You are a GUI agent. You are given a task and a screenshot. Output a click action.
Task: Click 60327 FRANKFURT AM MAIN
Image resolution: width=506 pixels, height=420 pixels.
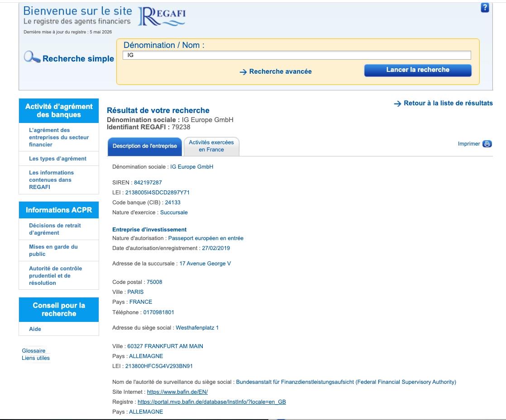[x=165, y=346]
